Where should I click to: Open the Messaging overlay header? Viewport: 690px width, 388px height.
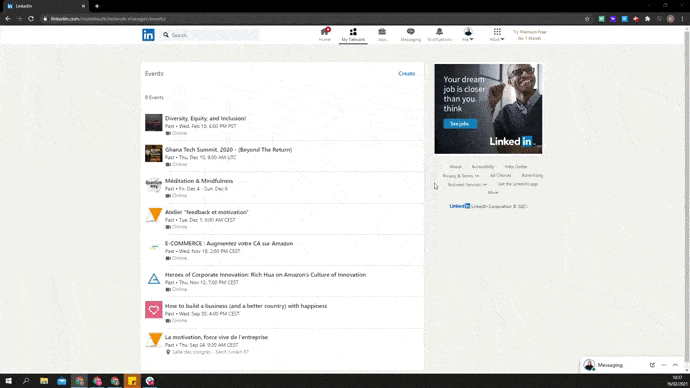pyautogui.click(x=610, y=365)
